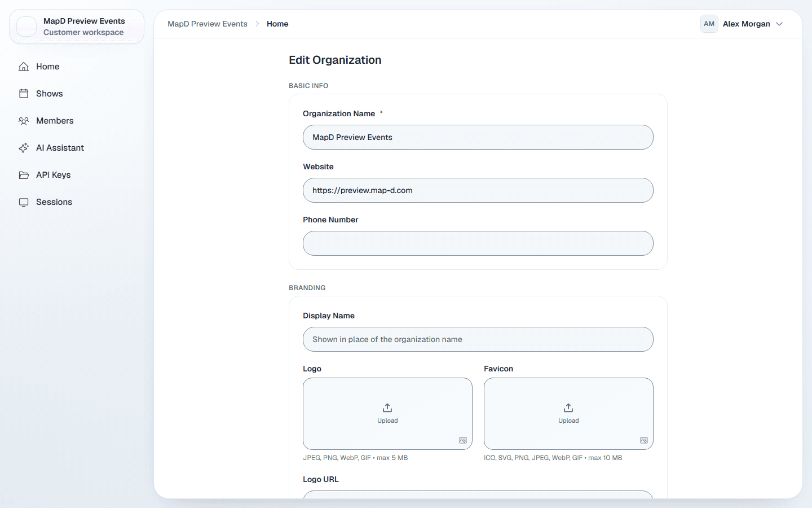Click the Customer workspace subtitle
The image size is (812, 508).
(x=83, y=32)
